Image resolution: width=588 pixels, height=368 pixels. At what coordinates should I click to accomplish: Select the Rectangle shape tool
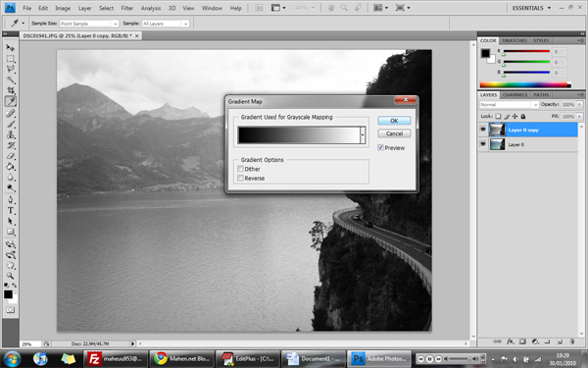pos(10,232)
